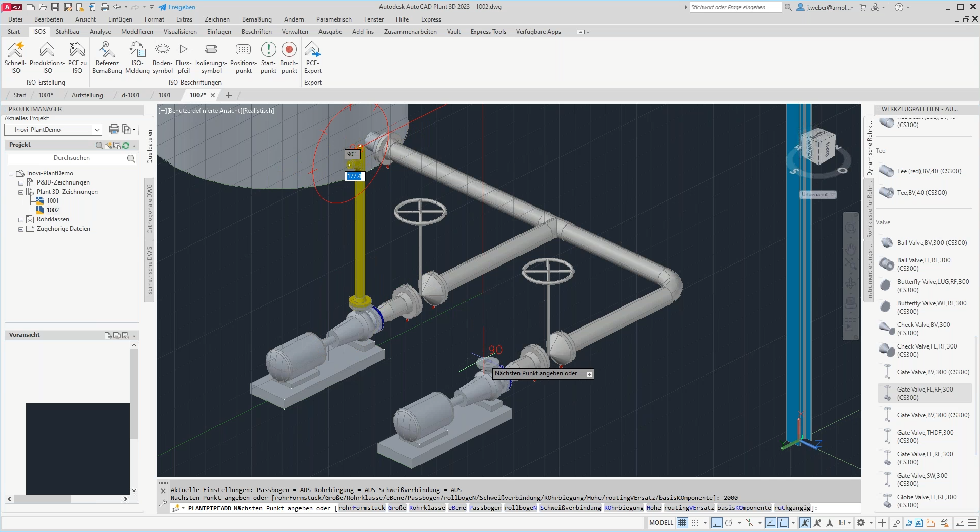Collapse the Inovi-PlantDemo root node
Image resolution: width=980 pixels, height=532 pixels.
click(x=11, y=174)
